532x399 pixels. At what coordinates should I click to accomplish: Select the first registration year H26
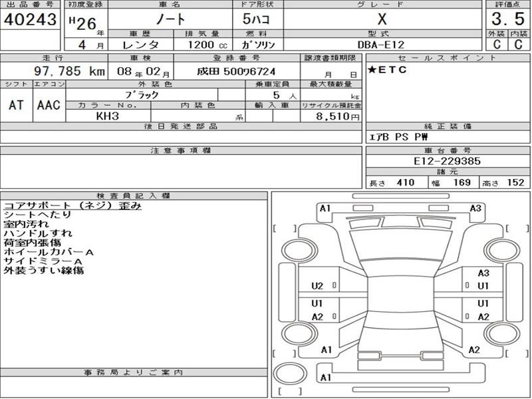pos(83,23)
